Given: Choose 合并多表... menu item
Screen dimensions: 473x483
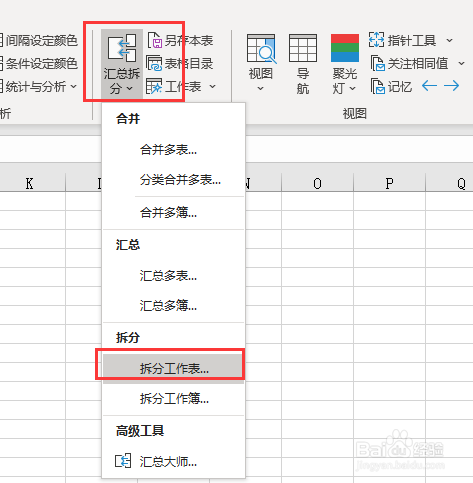Looking at the screenshot, I should tap(173, 150).
